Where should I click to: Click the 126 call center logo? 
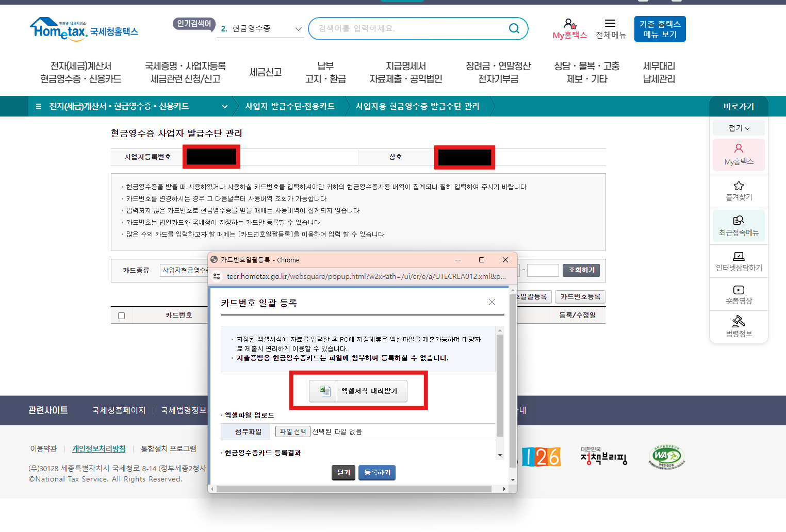pyautogui.click(x=541, y=457)
